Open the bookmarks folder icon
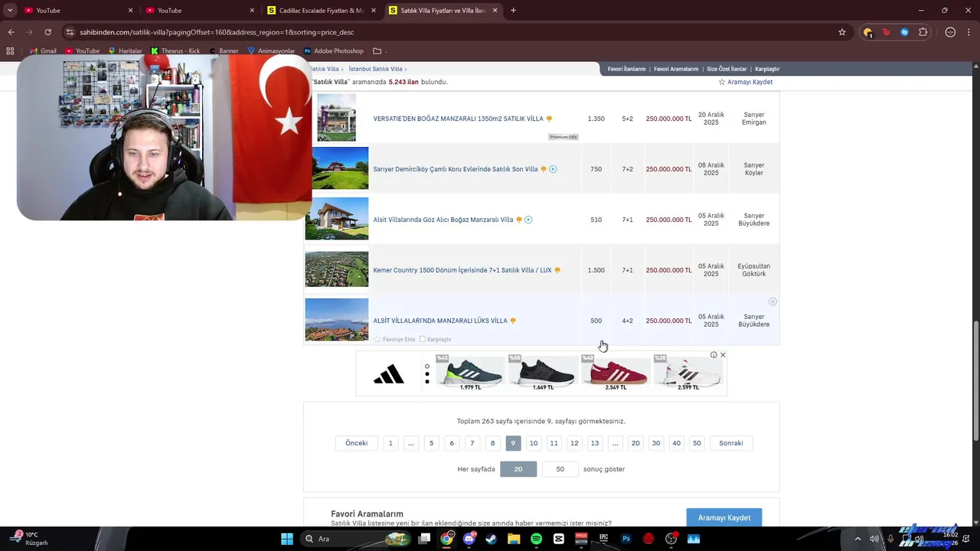 [x=377, y=51]
